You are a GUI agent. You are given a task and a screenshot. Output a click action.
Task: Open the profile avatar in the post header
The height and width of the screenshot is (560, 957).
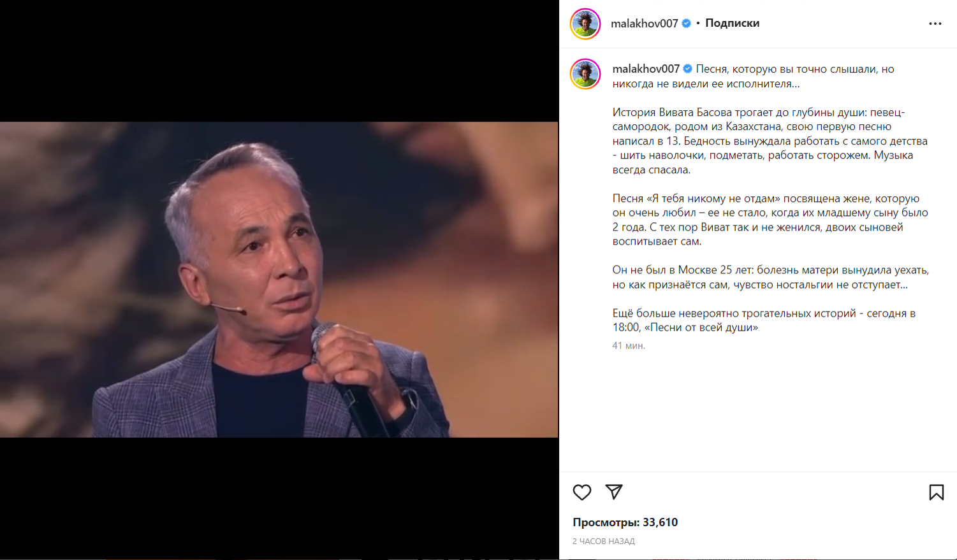585,24
